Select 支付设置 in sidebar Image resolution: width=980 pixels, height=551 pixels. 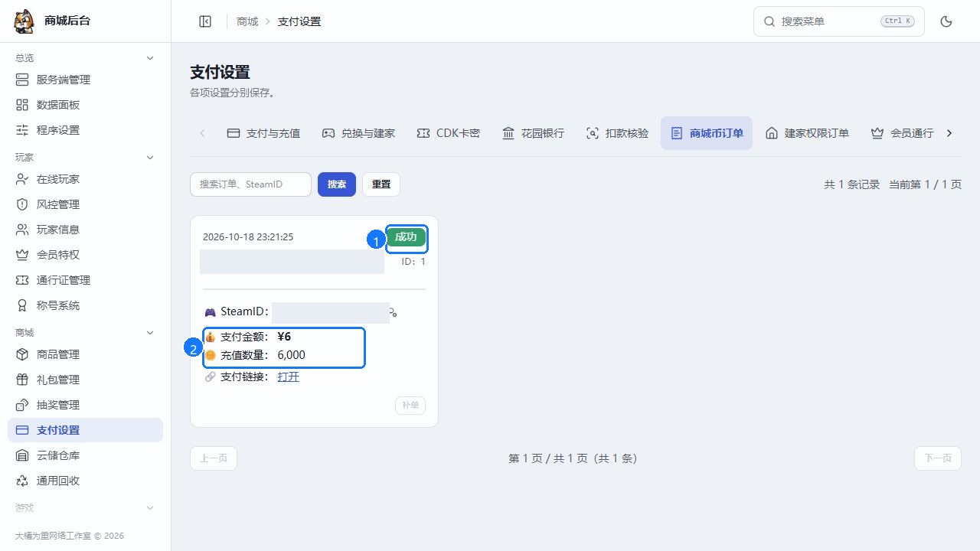tap(85, 430)
